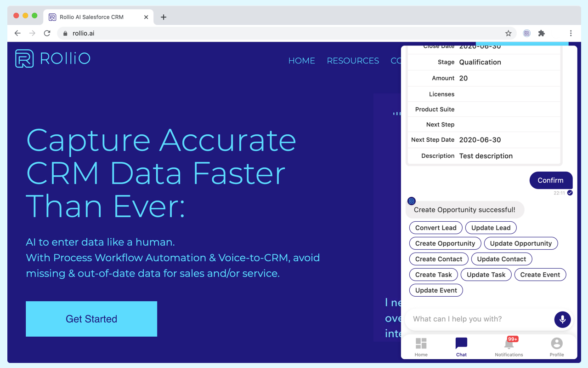
Task: Click the 'Capture Accurate CRM Data Faster' headline
Action: pos(161,173)
